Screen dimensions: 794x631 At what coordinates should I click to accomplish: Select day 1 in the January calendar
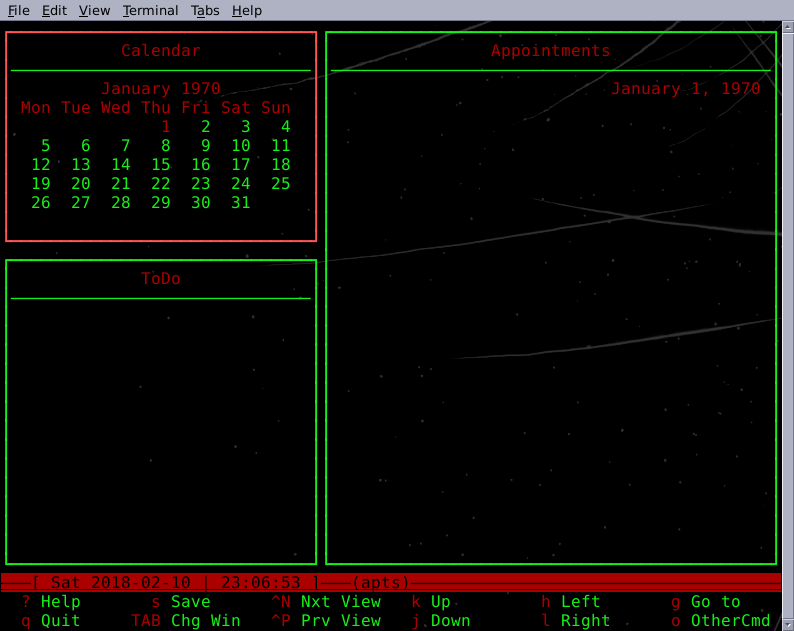[166, 127]
